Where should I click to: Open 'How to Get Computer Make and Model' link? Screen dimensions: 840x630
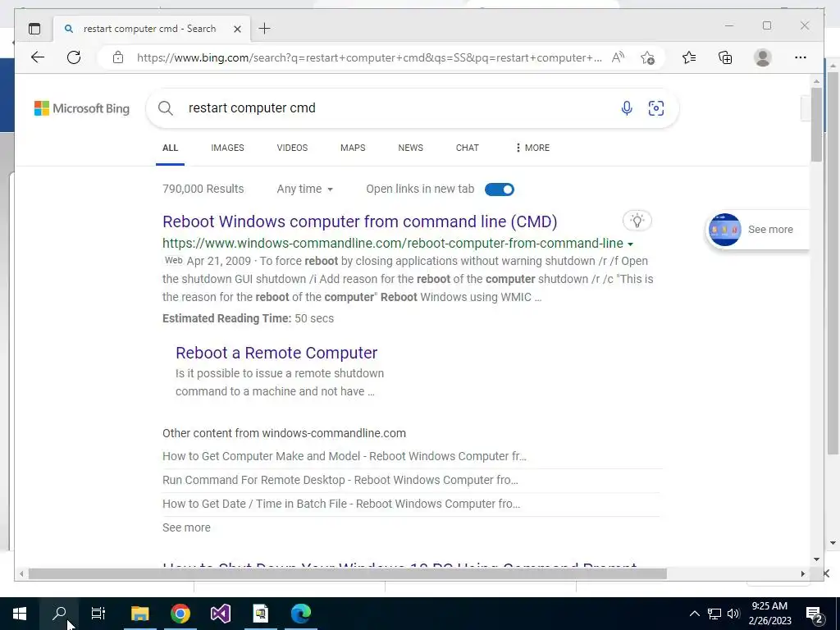pyautogui.click(x=345, y=456)
